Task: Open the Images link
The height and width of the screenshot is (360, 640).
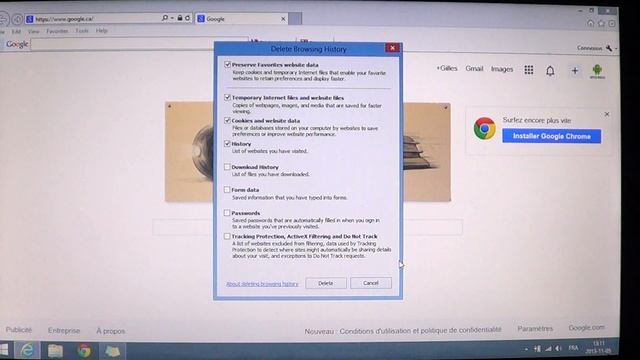Action: point(502,69)
